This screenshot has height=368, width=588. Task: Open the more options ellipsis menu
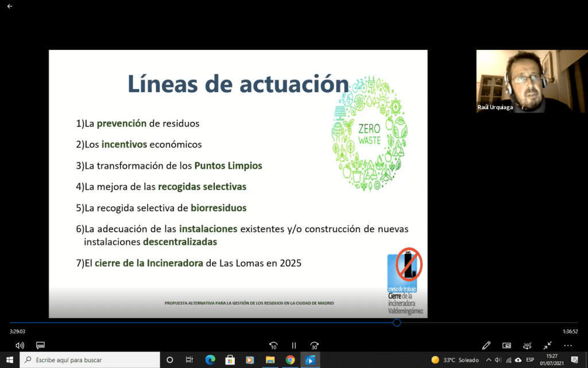[x=568, y=346]
